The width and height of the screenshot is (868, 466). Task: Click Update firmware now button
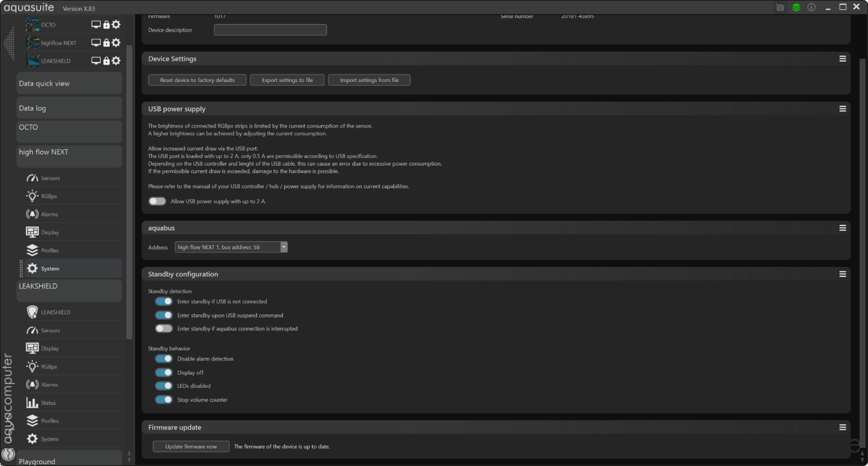(191, 447)
